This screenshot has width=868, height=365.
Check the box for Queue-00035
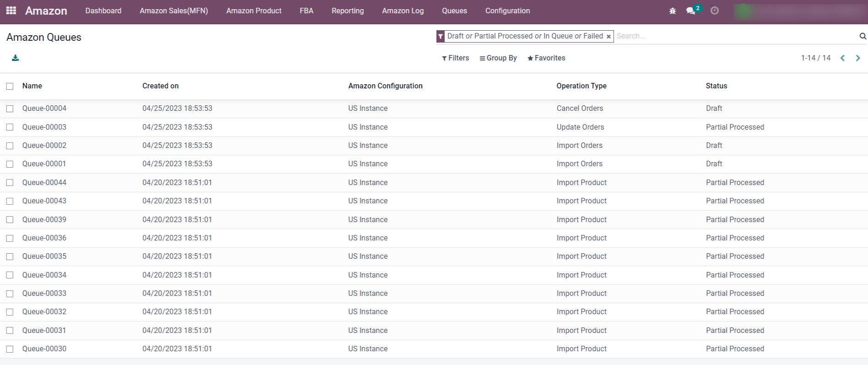[x=10, y=256]
